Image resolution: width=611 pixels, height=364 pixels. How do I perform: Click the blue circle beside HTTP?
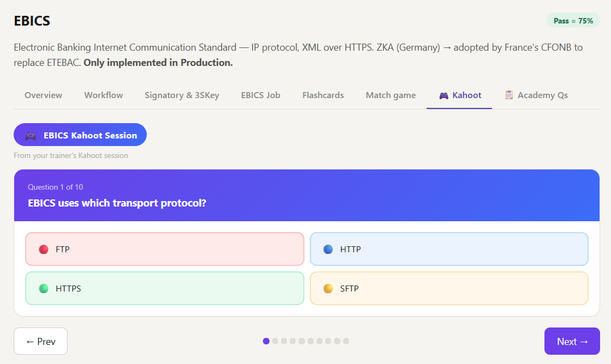click(x=328, y=249)
